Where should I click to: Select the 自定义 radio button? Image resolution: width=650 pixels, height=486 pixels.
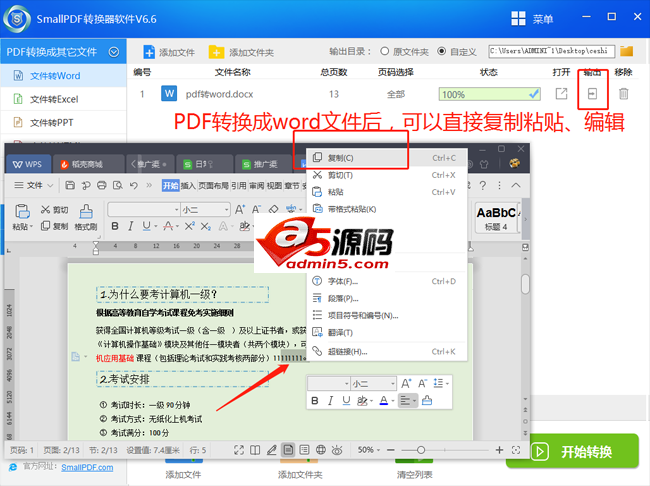442,51
